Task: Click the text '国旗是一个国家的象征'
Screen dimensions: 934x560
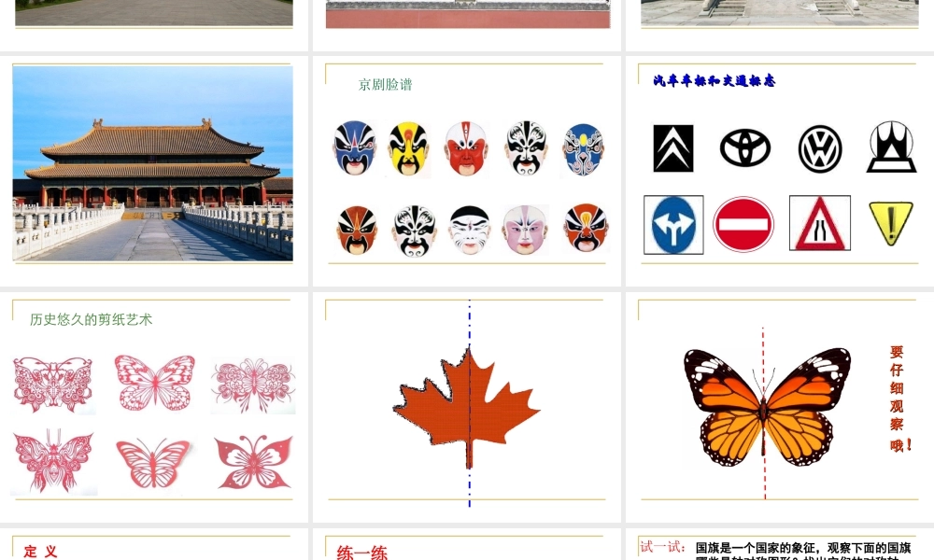Action: tap(757, 548)
